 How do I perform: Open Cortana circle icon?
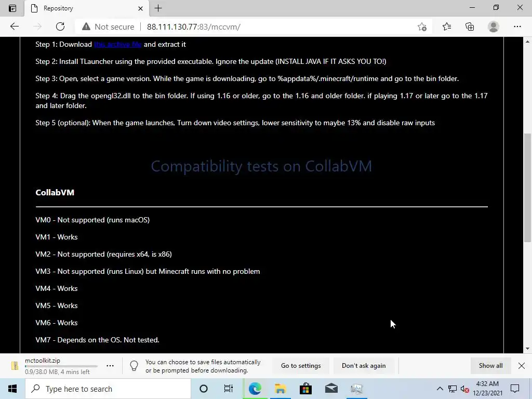pos(204,389)
